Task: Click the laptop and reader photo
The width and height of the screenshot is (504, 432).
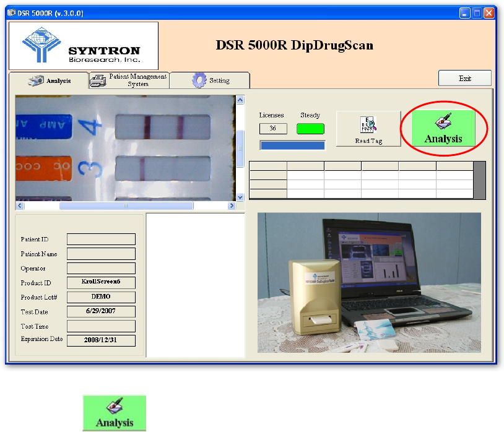Action: coord(369,283)
